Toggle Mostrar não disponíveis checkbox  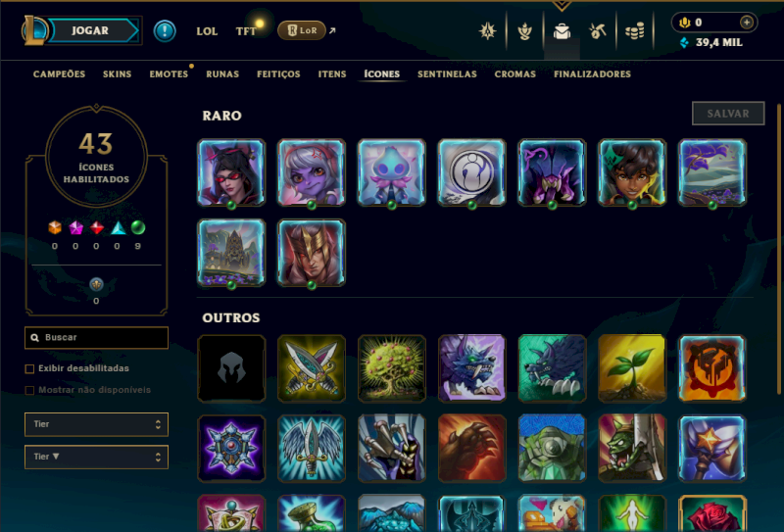click(29, 391)
